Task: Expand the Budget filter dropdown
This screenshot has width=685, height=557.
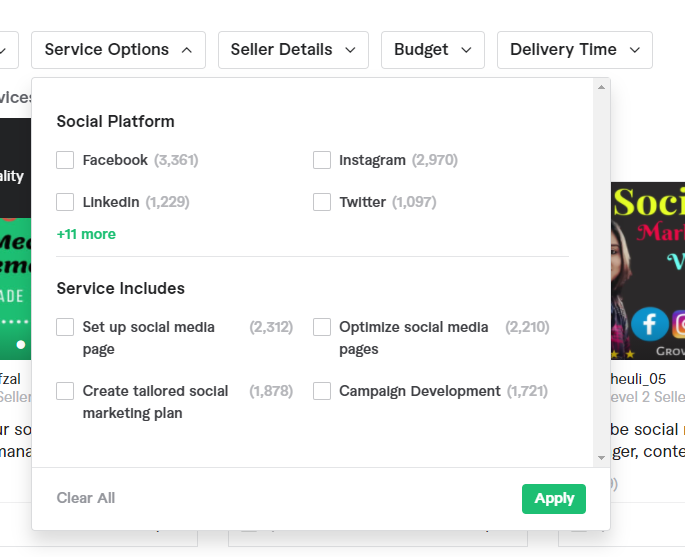Action: point(433,50)
